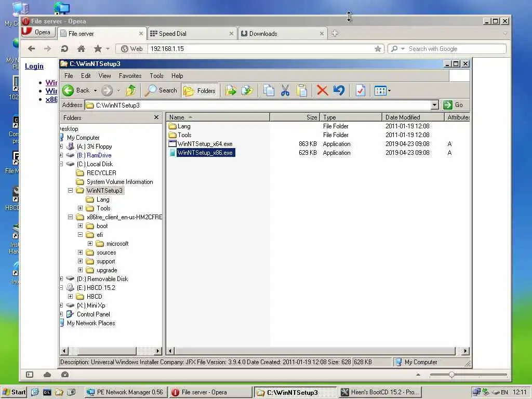The width and height of the screenshot is (532, 399).
Task: Select (D:) Removable Disk in tree
Action: tap(102, 279)
